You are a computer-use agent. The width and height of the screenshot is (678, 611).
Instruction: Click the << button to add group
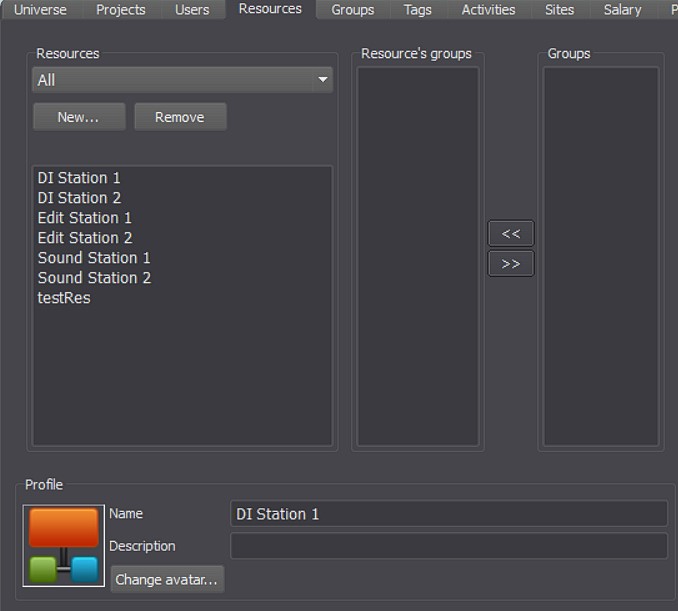coord(511,234)
